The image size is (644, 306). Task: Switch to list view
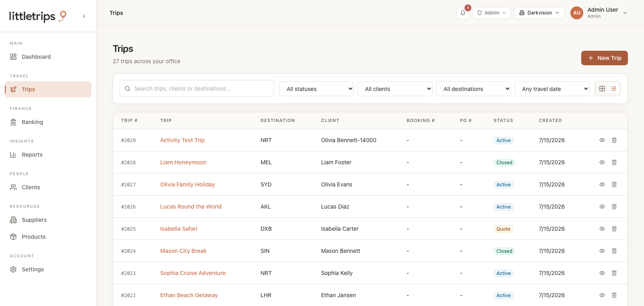tap(613, 89)
